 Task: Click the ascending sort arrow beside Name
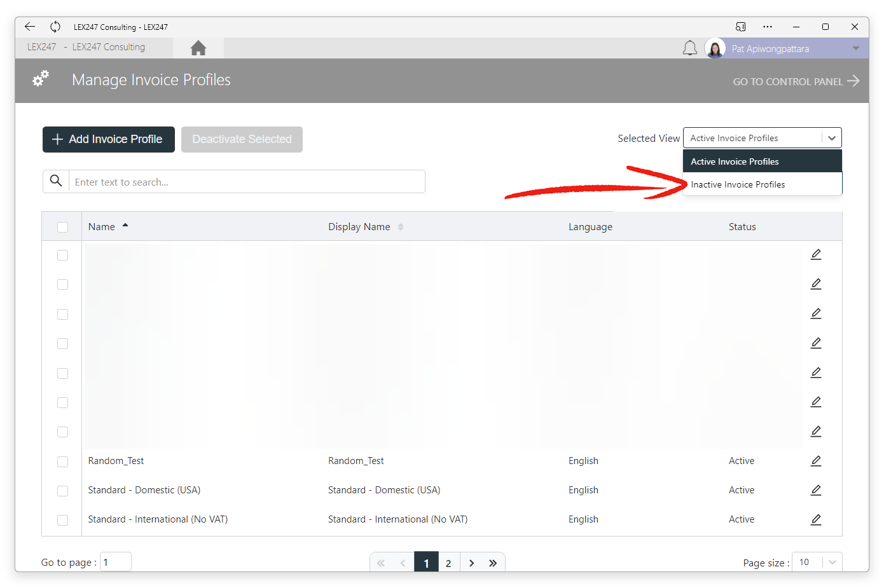(x=125, y=225)
